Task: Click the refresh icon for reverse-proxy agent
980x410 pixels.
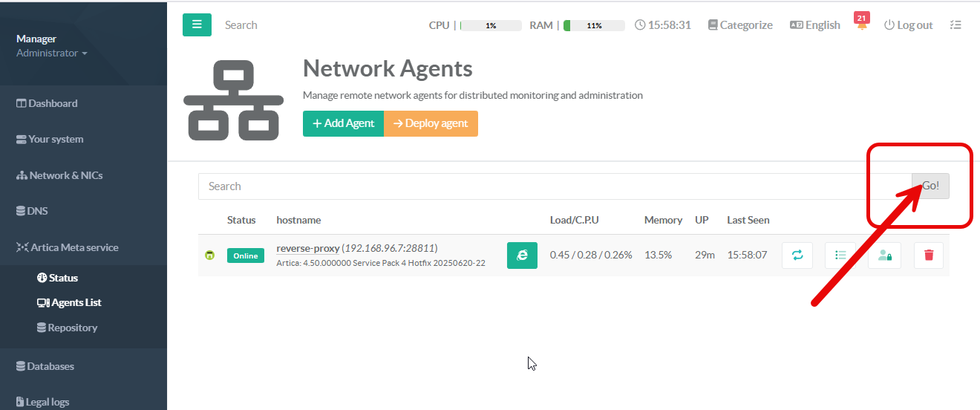Action: tap(797, 255)
